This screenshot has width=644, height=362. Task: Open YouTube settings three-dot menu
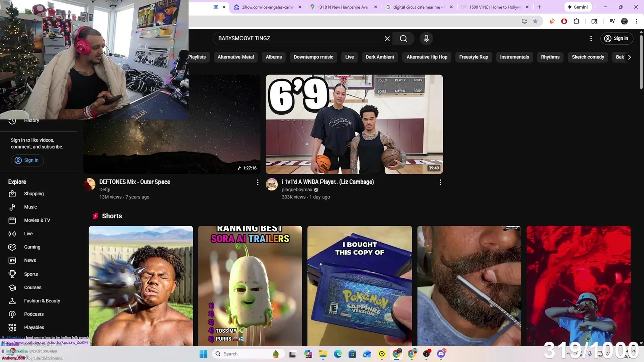(591, 38)
